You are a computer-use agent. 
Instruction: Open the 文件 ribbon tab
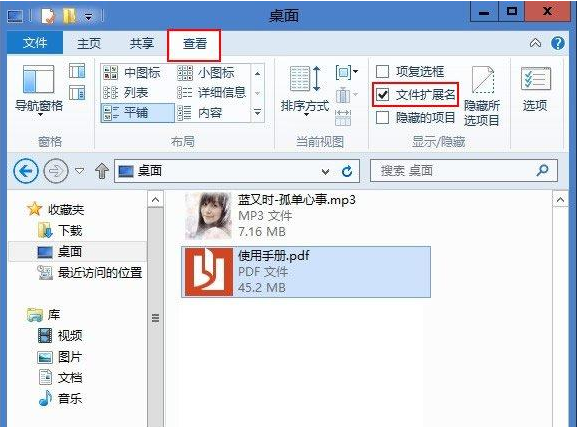[x=35, y=43]
